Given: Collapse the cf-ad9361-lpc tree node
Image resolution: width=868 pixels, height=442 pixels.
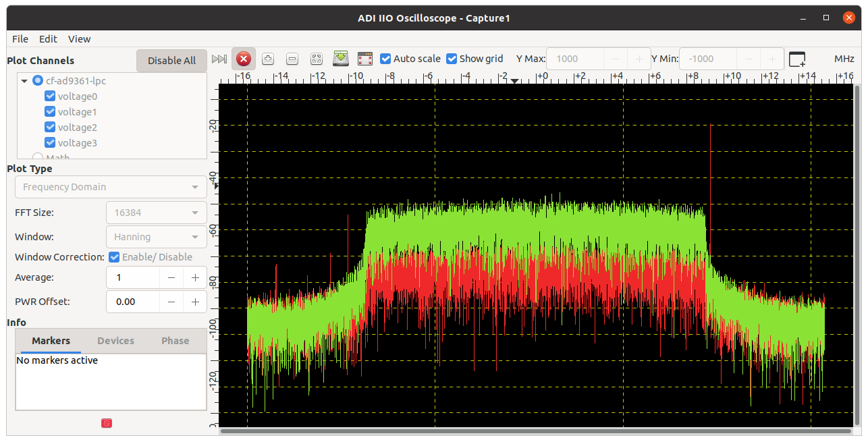Looking at the screenshot, I should point(24,81).
